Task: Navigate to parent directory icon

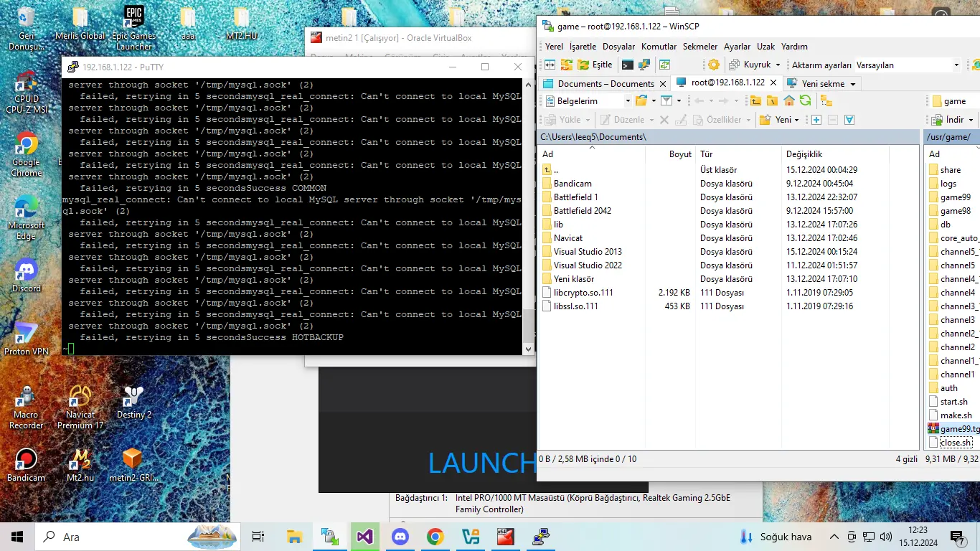Action: [755, 101]
